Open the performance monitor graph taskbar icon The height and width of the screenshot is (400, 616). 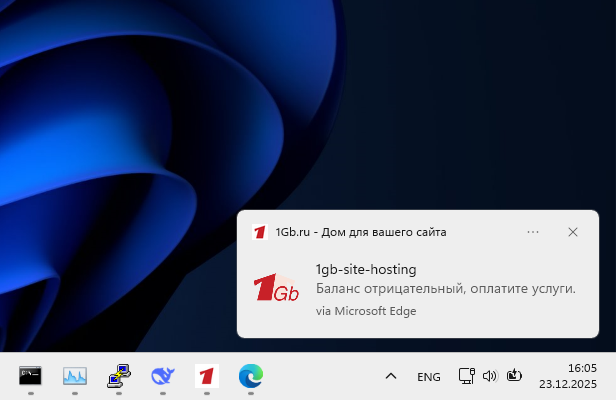(75, 376)
